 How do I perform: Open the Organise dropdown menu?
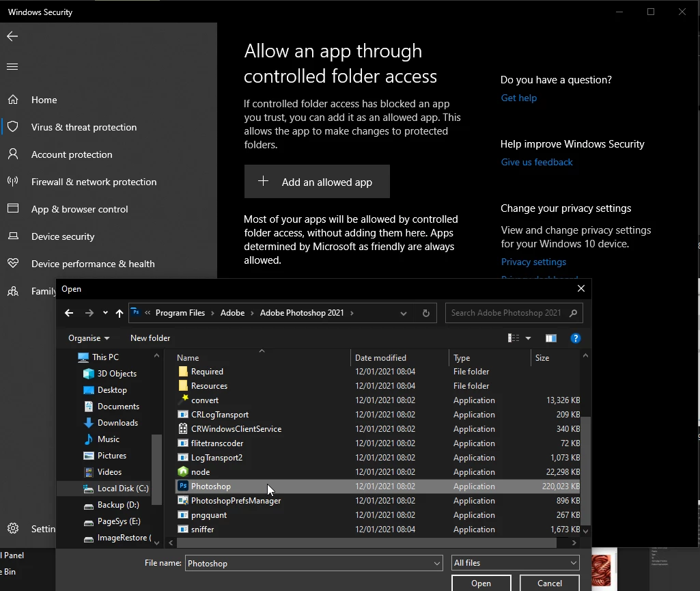(x=89, y=338)
